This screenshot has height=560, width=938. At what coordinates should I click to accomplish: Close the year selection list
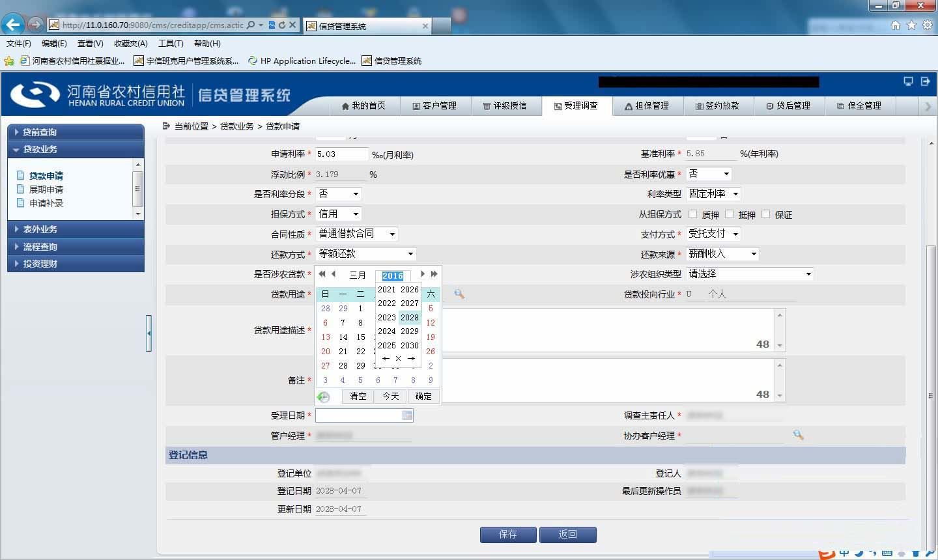click(x=399, y=359)
